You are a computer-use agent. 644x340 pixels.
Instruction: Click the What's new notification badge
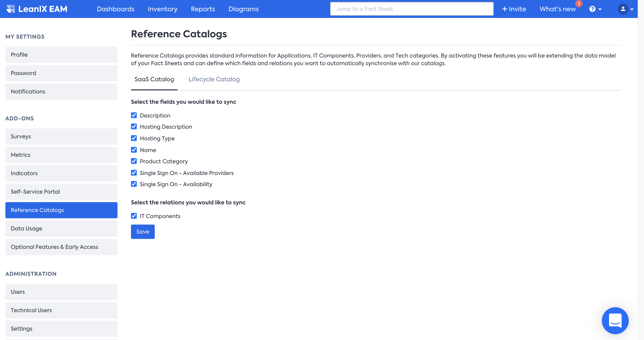(579, 4)
